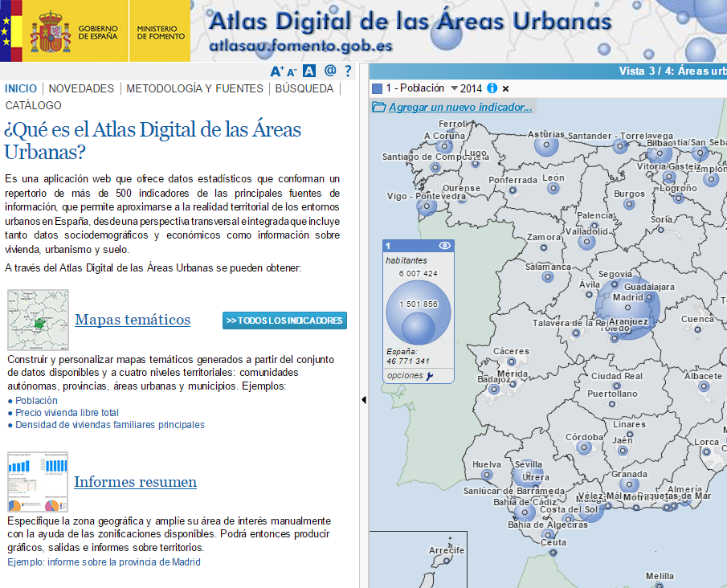Remove the Población indicator with the X
Screen dimensions: 727x588
pos(505,88)
